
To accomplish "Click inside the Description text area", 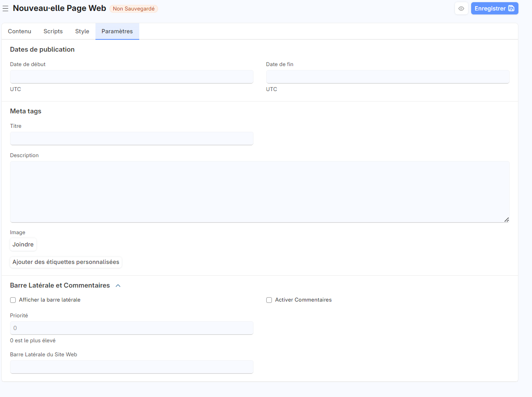I will tap(259, 192).
